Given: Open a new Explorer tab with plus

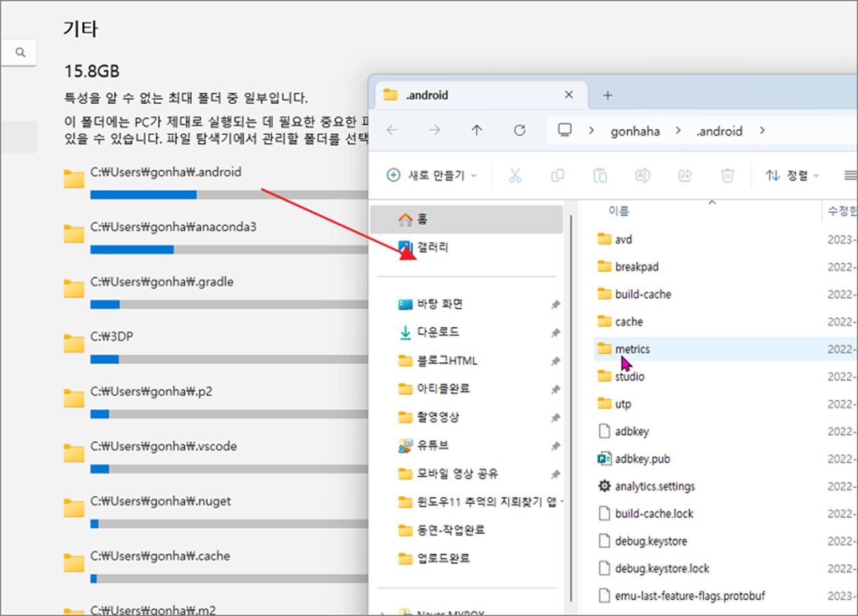Looking at the screenshot, I should pyautogui.click(x=607, y=95).
